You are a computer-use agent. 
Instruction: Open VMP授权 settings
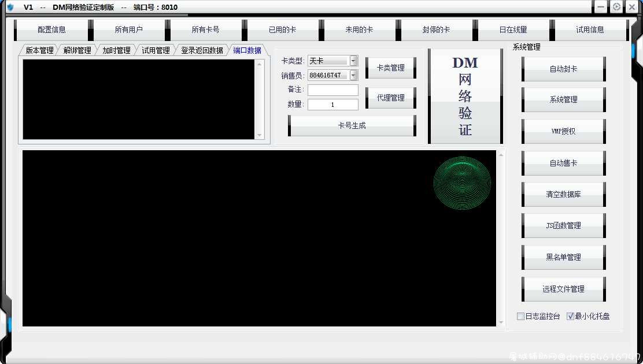click(563, 131)
